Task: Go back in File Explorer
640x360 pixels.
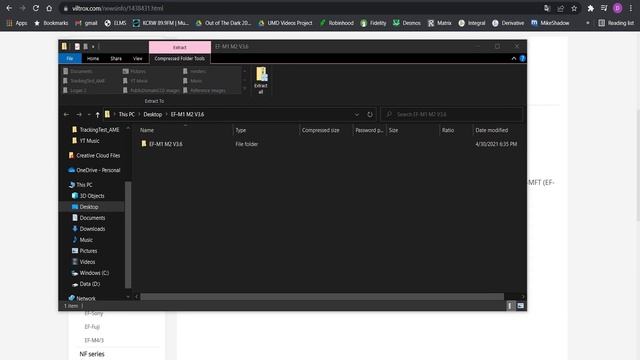Action: pyautogui.click(x=67, y=115)
